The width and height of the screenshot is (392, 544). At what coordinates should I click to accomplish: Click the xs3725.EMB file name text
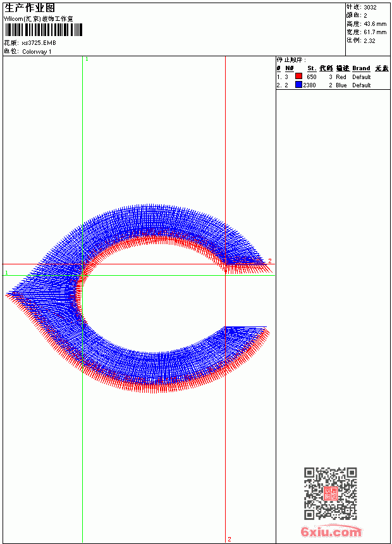39,43
